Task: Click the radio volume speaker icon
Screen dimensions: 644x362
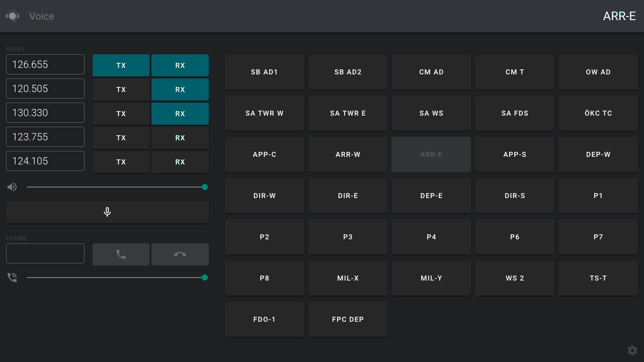Action: pos(12,187)
